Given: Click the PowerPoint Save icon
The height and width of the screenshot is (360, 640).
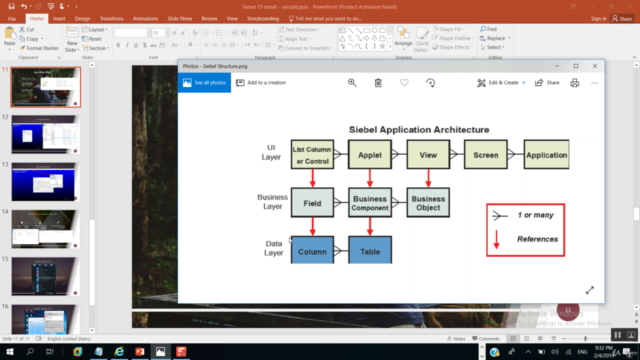Looking at the screenshot, I should point(11,7).
